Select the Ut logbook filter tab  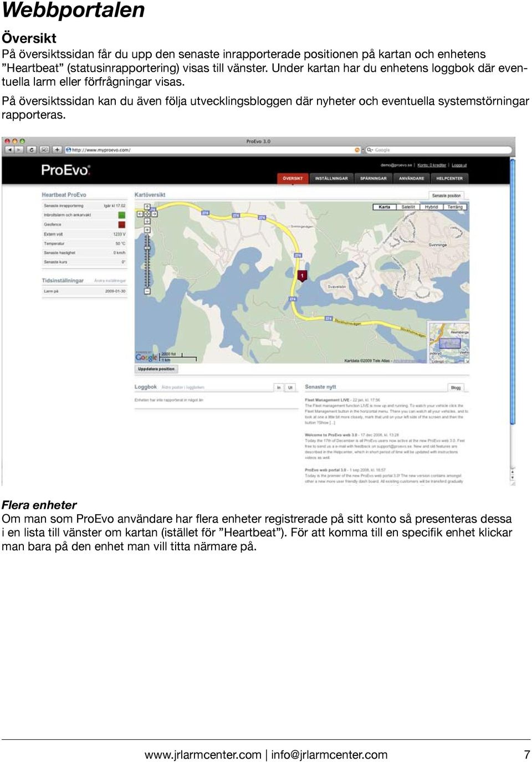coord(290,388)
